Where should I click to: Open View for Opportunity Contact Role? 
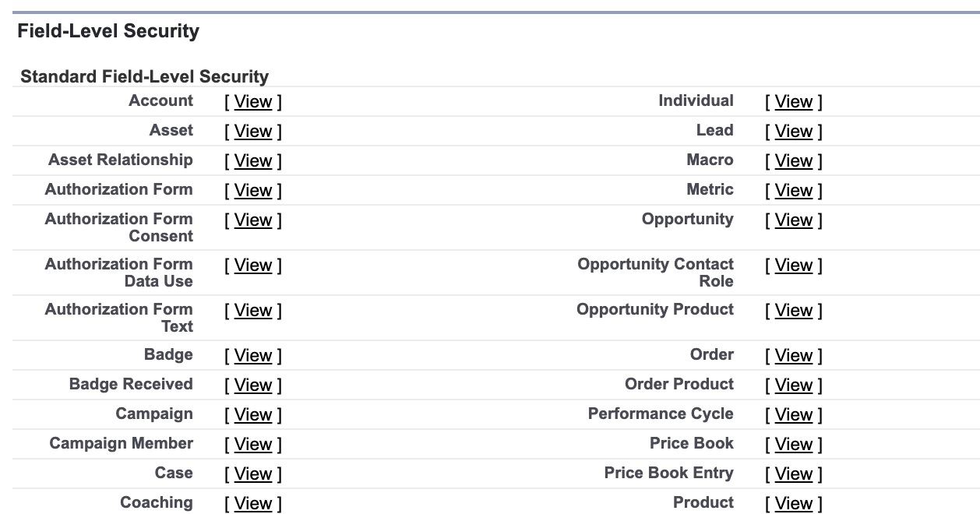[x=794, y=266]
